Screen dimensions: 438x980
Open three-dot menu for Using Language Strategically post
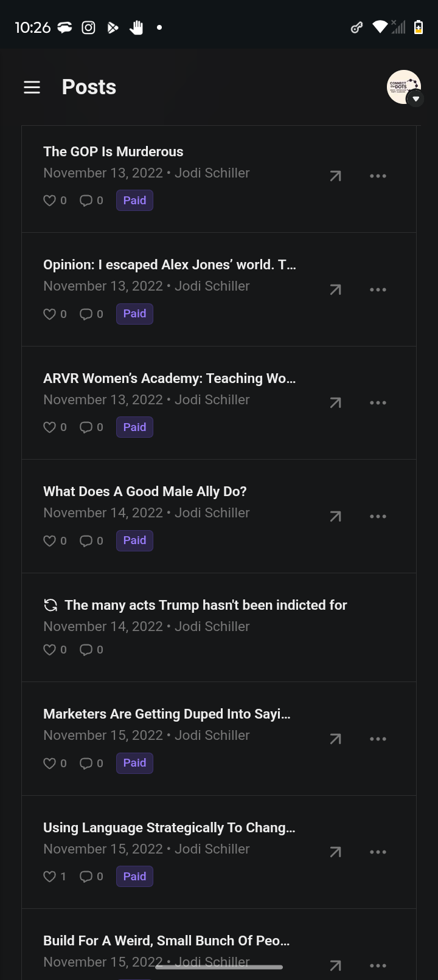point(378,852)
